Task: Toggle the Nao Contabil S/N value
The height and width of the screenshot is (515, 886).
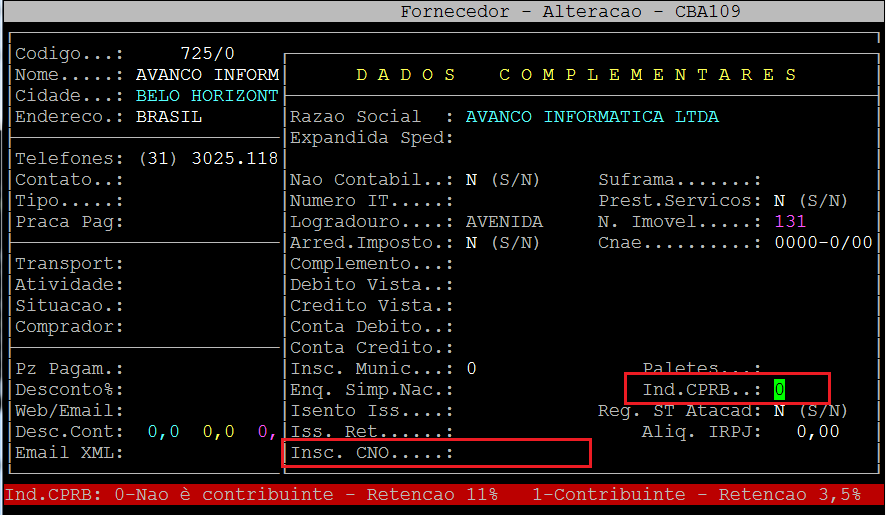Action: [x=471, y=180]
